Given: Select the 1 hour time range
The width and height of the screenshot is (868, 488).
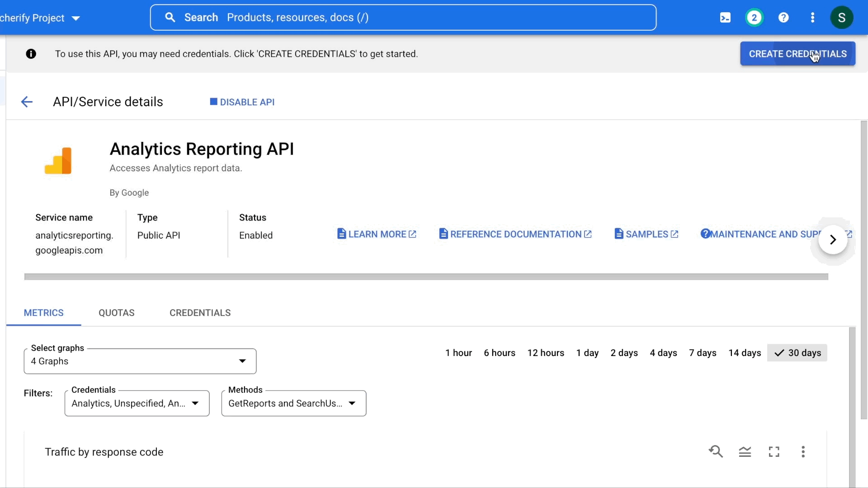Looking at the screenshot, I should click(458, 353).
